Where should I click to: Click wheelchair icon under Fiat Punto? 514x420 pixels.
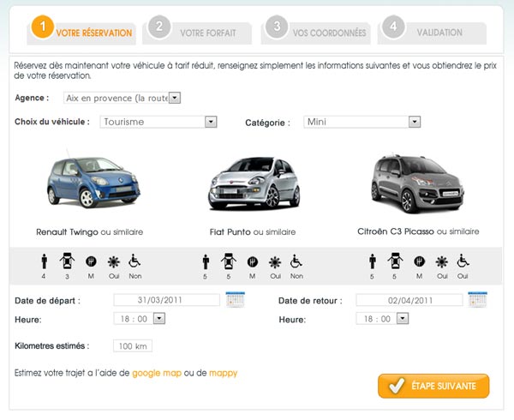pyautogui.click(x=296, y=261)
